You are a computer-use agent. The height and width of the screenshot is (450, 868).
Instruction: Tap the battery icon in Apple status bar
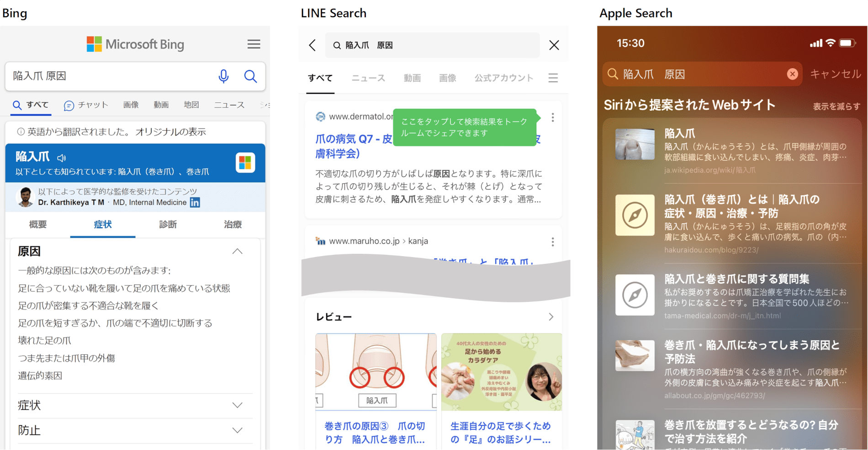point(847,43)
